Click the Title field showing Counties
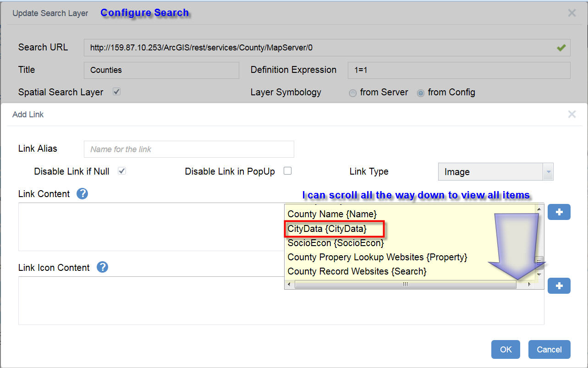The width and height of the screenshot is (588, 368). click(161, 70)
